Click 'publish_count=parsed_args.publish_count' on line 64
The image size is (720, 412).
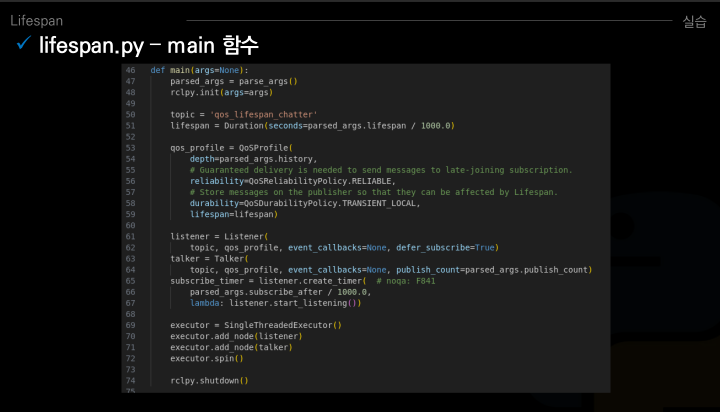point(492,270)
